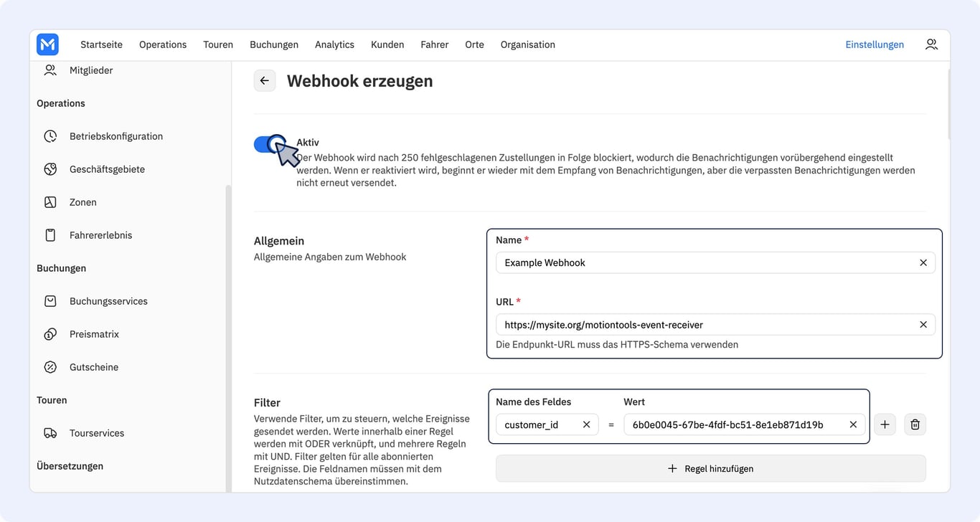This screenshot has width=980, height=522.
Task: Open Operations in top navigation
Action: pos(163,44)
